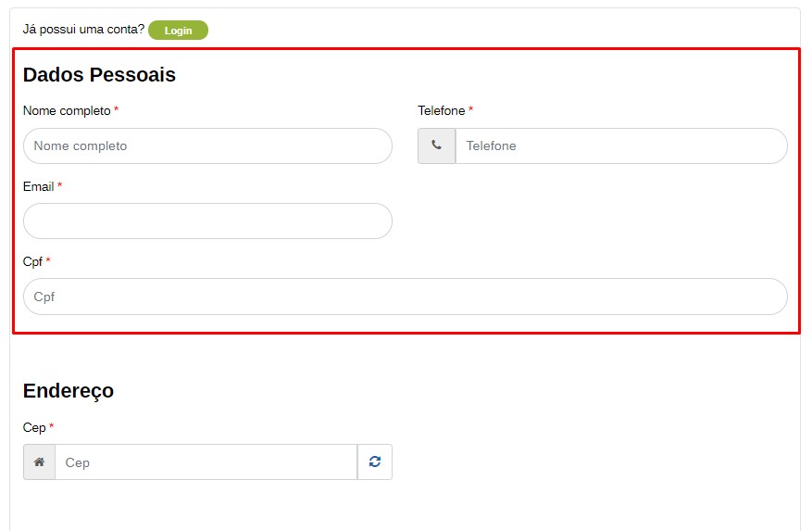Image resolution: width=812 pixels, height=531 pixels.
Task: Click the Telefone label text
Action: tap(441, 111)
